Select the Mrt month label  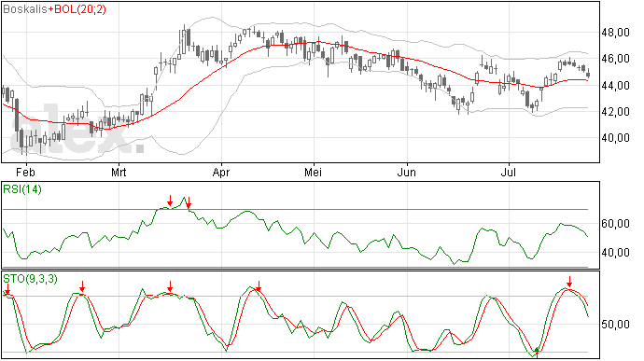click(119, 172)
